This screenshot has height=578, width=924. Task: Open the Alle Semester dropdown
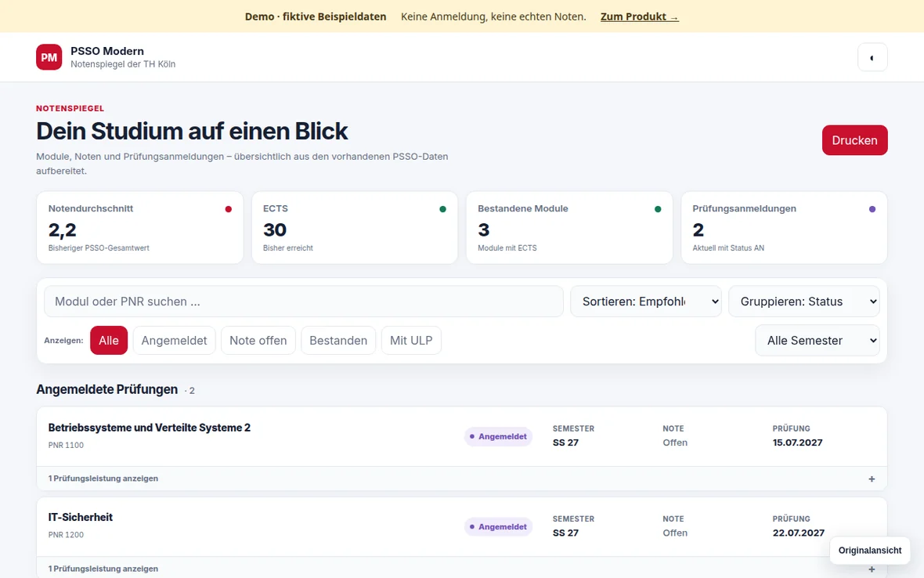[x=818, y=341]
